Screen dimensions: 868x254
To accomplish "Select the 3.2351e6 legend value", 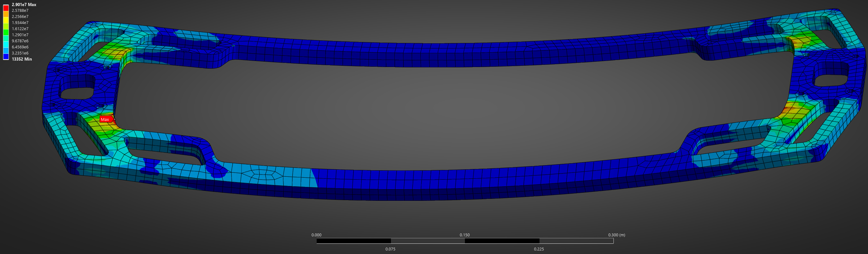I will [20, 53].
